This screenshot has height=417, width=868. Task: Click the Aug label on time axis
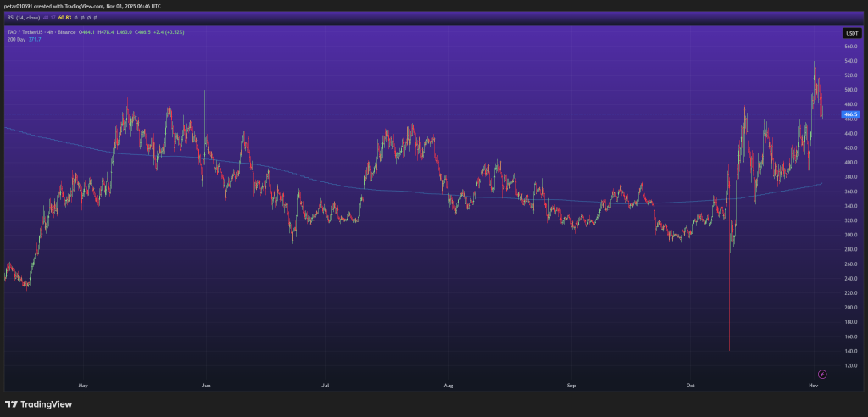click(448, 386)
